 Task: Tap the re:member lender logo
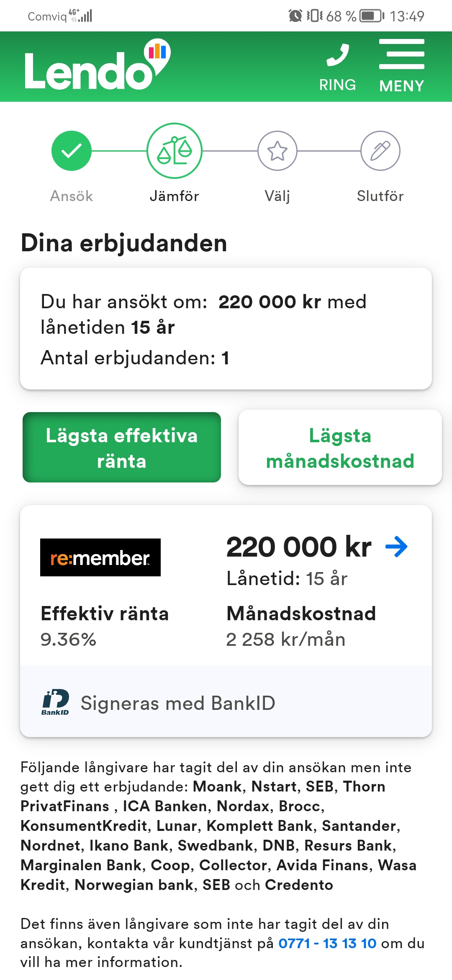[100, 557]
